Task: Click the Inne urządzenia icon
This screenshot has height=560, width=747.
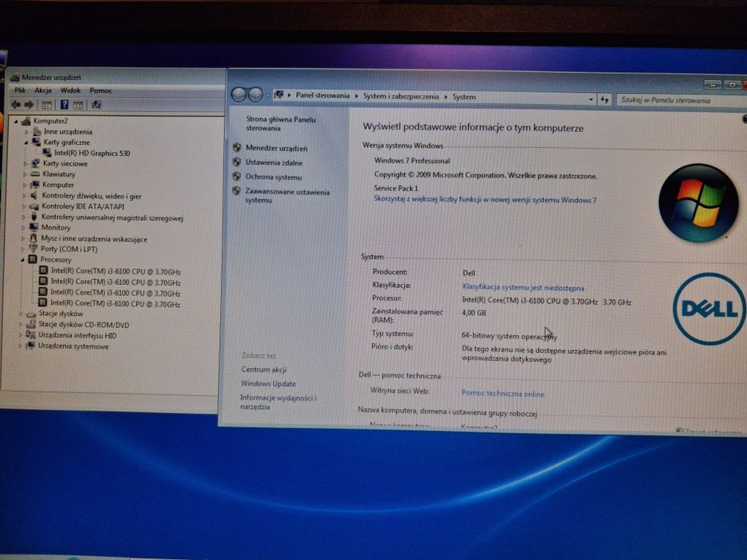Action: tap(37, 131)
